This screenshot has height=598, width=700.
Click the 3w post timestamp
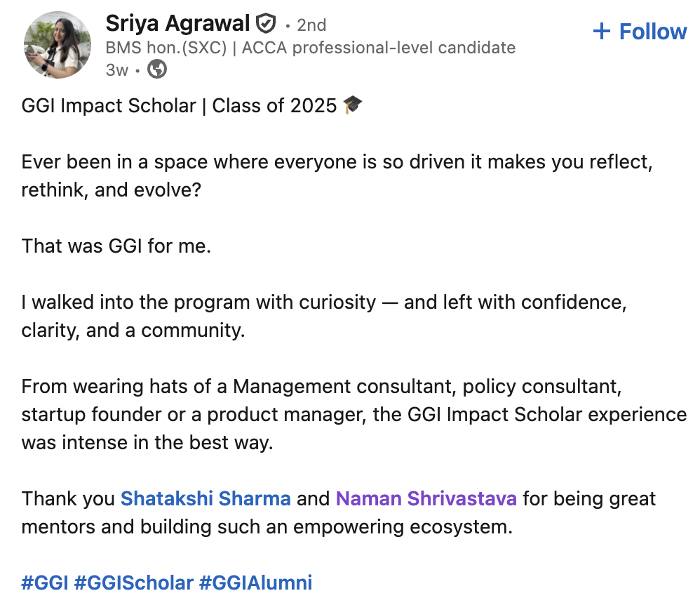pos(116,69)
